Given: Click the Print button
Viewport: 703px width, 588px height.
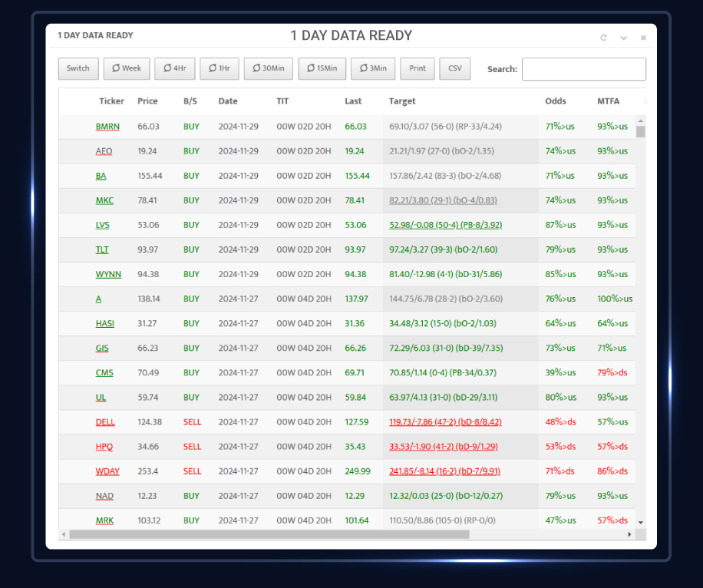Looking at the screenshot, I should tap(418, 68).
